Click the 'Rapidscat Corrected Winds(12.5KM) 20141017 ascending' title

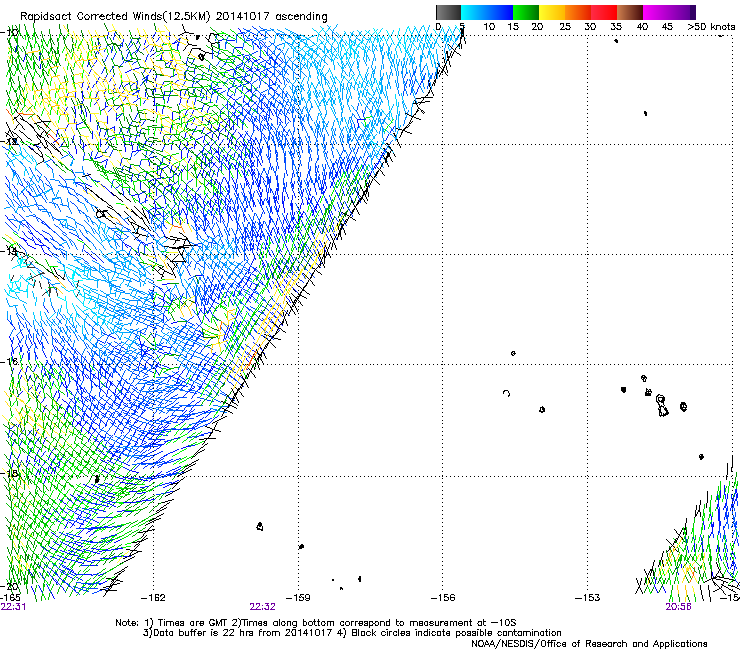point(174,16)
